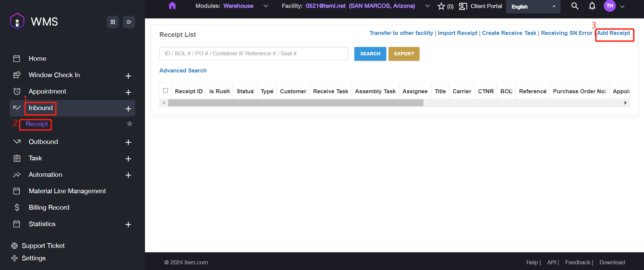Expand the Outbound menu plus icon
Viewport: 644px width, 270px height.
tap(128, 142)
